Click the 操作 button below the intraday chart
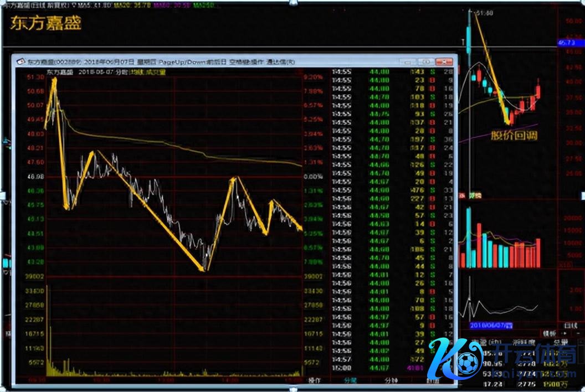585x392 pixels. (x=315, y=380)
